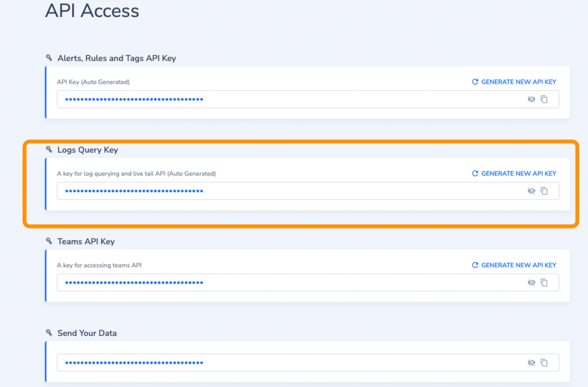Generate a new Alerts, Rules and Tags API key
Screen dimensions: 588x387
(x=517, y=82)
